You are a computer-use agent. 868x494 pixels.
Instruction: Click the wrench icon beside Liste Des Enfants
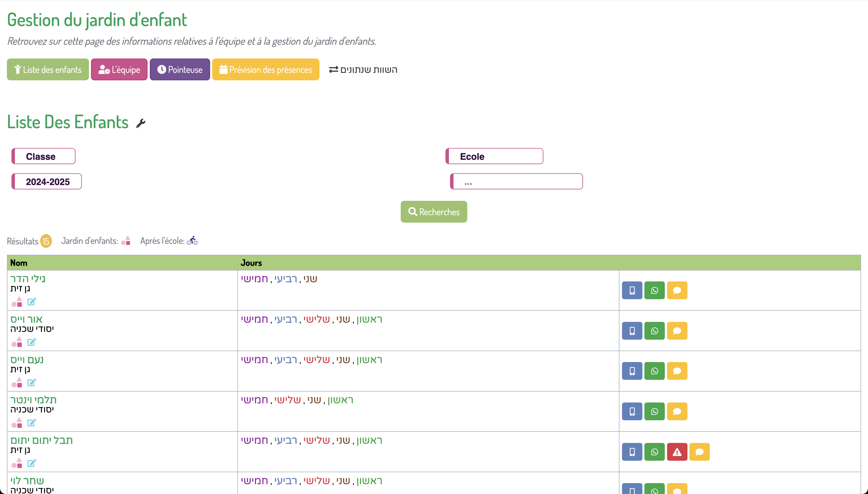141,123
